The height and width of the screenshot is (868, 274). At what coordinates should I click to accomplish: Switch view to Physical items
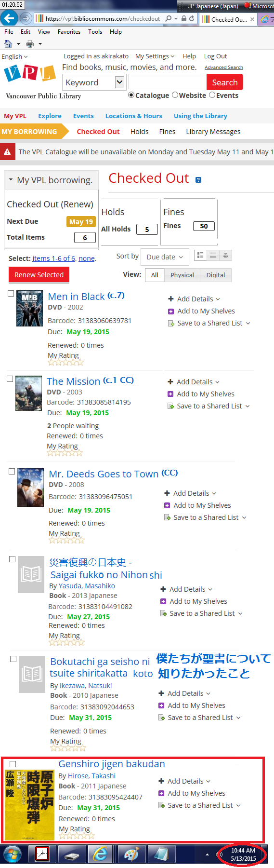[182, 275]
